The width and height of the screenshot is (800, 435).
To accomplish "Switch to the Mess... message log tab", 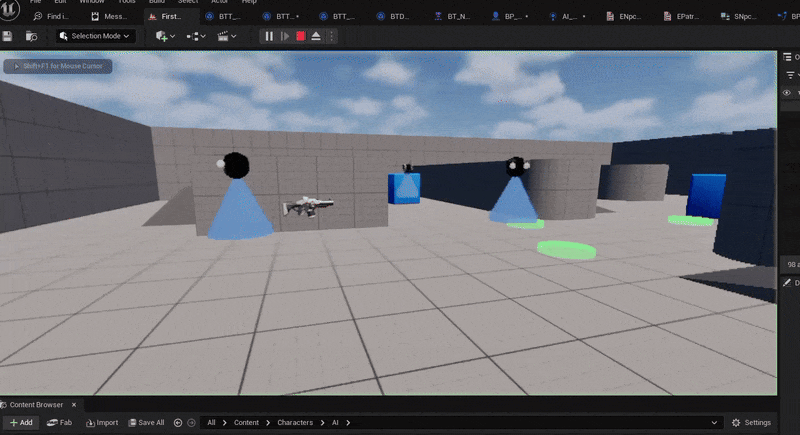I will [109, 16].
